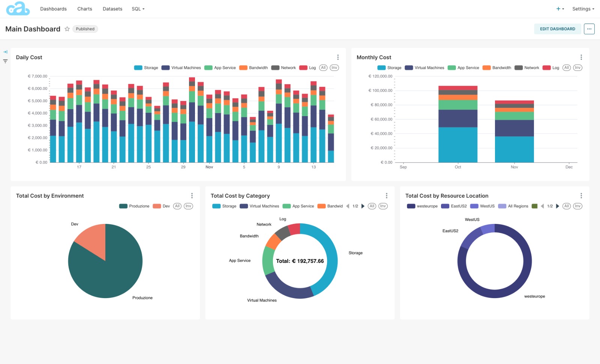Invert selection in Total Cost by Environment legend

(189, 206)
